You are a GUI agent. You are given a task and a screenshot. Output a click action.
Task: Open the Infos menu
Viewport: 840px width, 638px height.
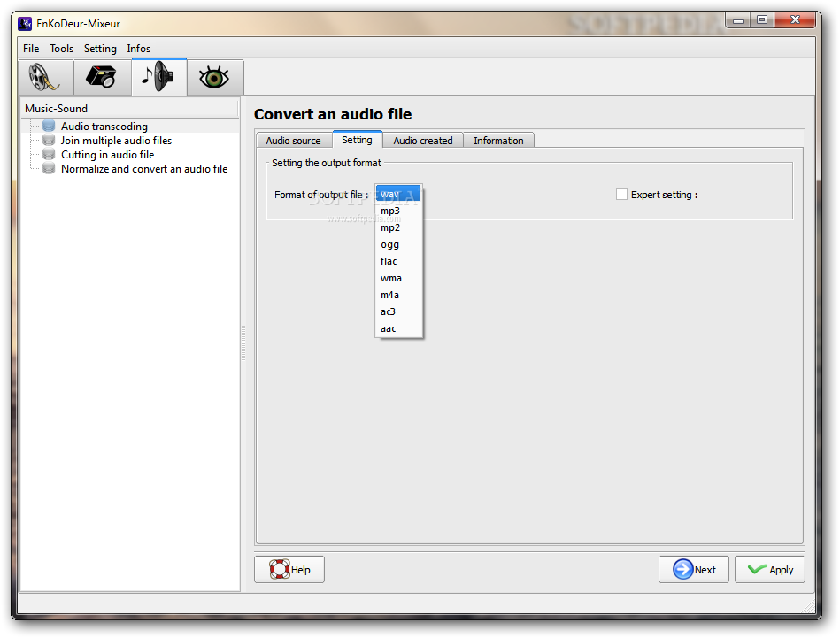139,48
